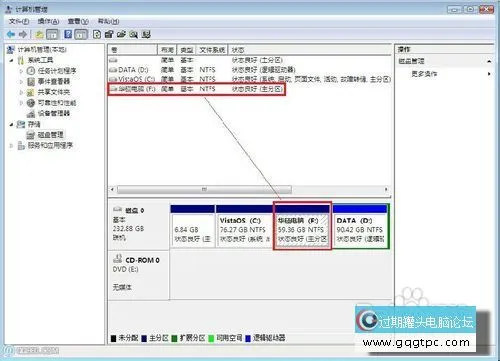
Task: Open Help with the blue question mark icon
Action: pos(68,34)
